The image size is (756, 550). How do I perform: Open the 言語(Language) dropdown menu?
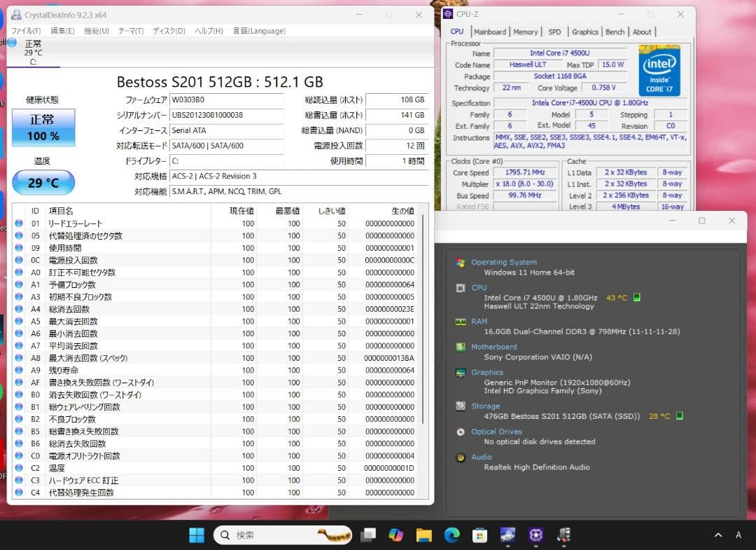(262, 31)
